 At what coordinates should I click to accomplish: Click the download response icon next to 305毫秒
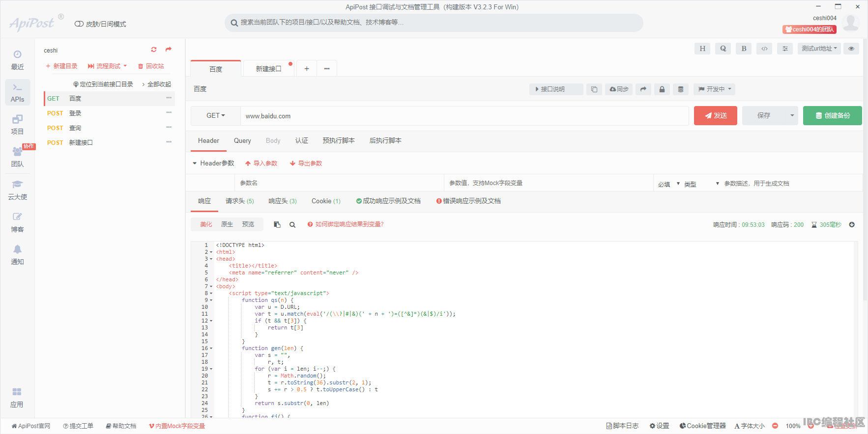click(x=852, y=225)
